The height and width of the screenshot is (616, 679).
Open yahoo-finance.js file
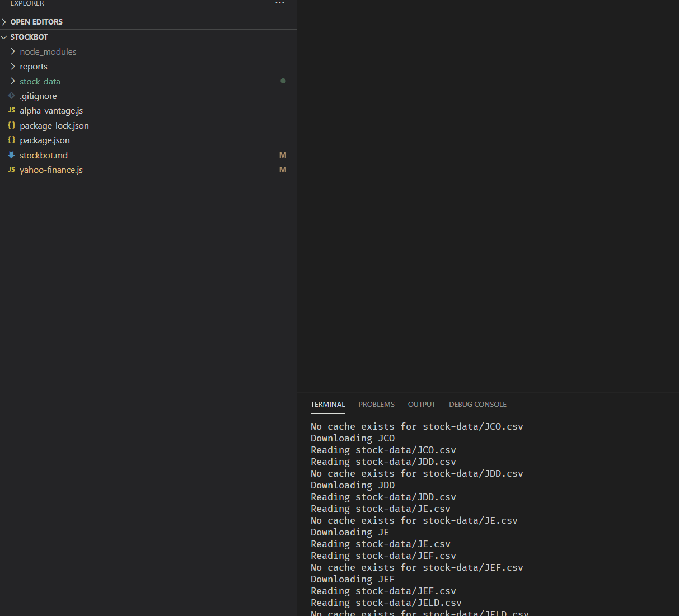[148, 170]
